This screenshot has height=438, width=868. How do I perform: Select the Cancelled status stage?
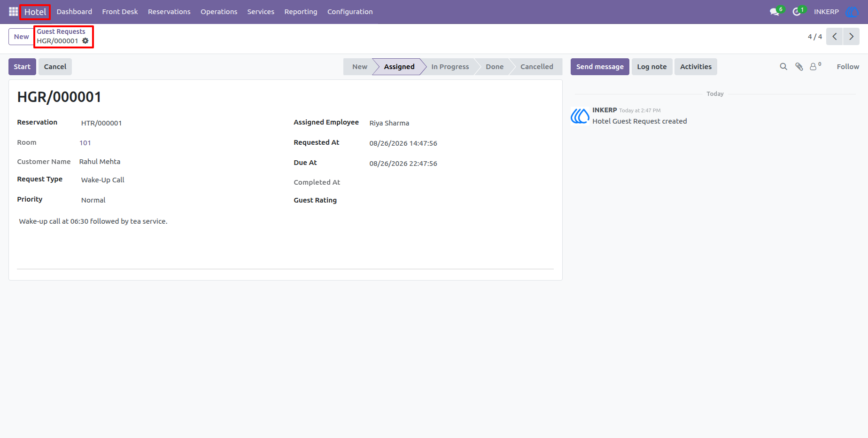coord(537,67)
